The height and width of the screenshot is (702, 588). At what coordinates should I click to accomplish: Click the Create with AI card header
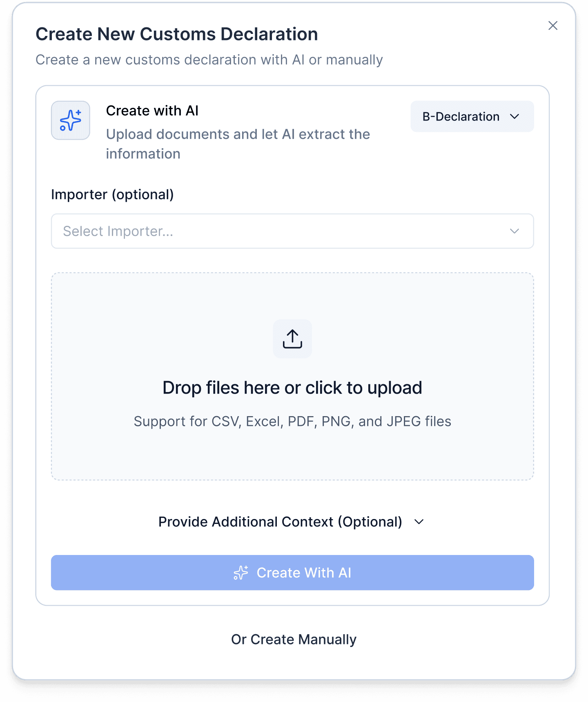coord(152,110)
